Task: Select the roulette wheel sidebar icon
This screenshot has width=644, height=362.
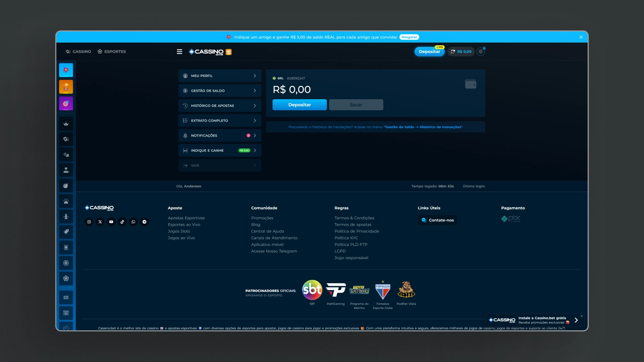Action: point(66,263)
